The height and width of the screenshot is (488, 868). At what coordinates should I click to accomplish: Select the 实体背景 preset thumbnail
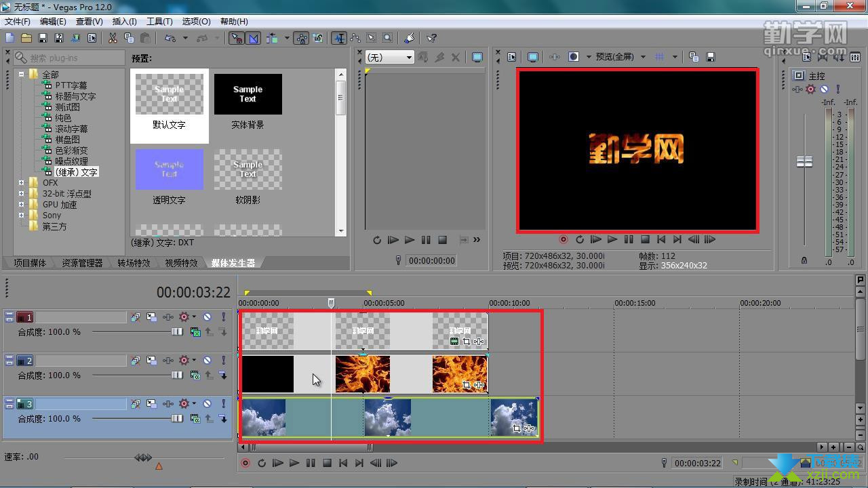pos(248,94)
